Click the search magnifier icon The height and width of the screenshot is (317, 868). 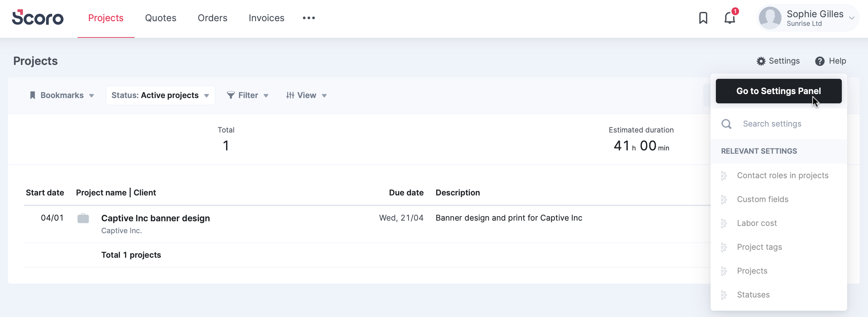tap(726, 124)
